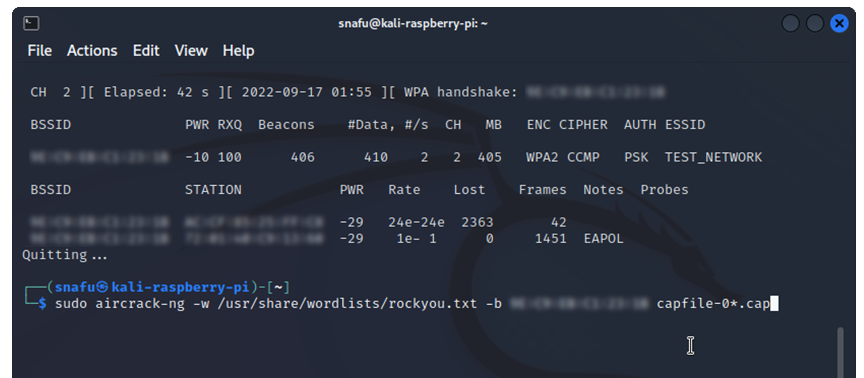Click the MB value 405

(489, 158)
